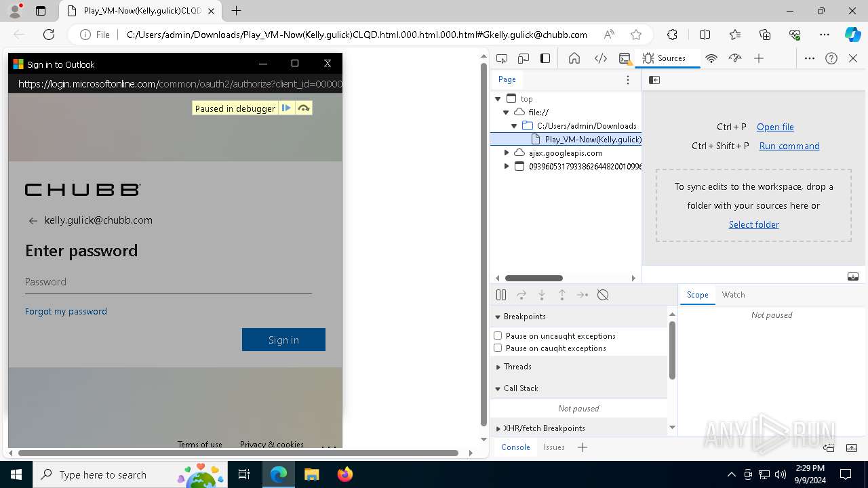Open Edge Settings and more dots

825,35
